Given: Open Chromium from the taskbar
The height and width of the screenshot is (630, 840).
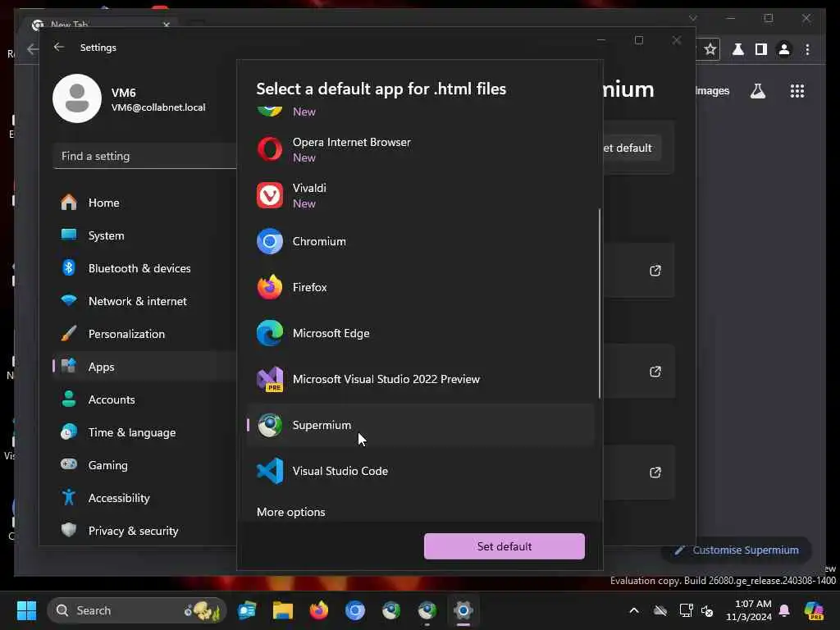Looking at the screenshot, I should 354,610.
